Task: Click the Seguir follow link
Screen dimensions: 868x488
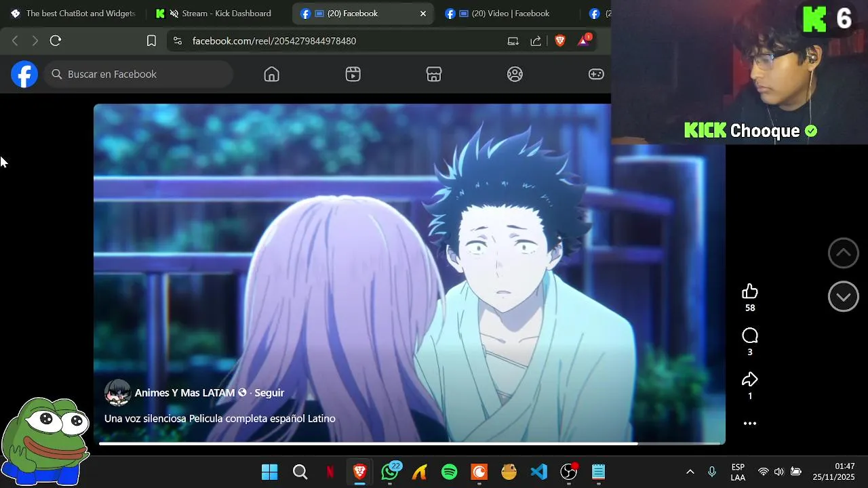Action: [x=269, y=392]
